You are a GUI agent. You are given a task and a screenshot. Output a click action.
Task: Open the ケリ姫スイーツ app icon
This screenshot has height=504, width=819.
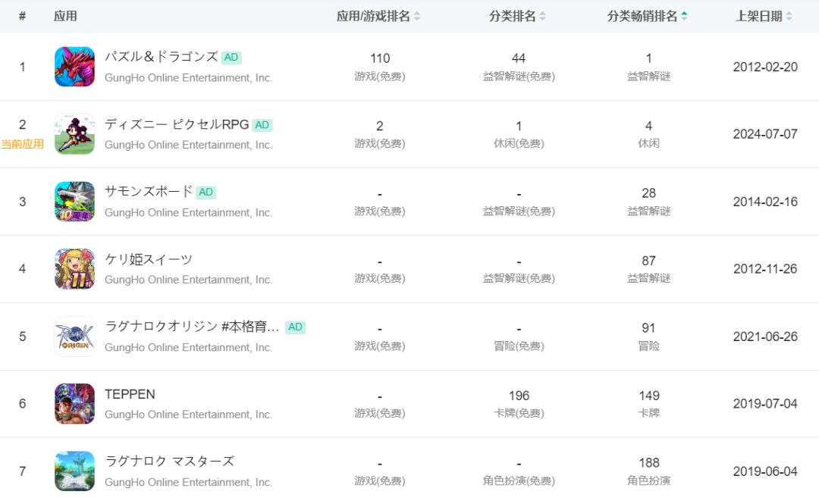(x=74, y=269)
